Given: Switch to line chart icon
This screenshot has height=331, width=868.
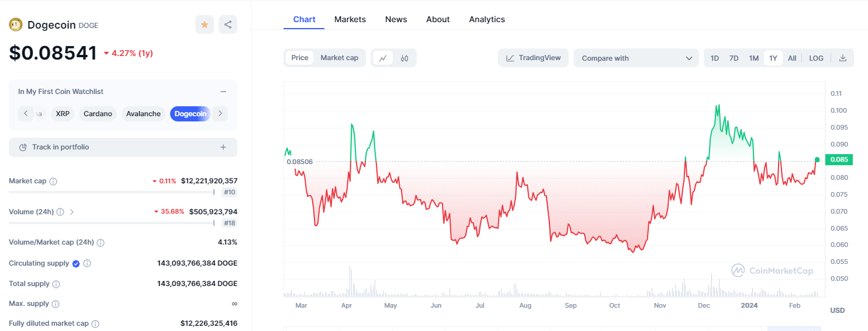Looking at the screenshot, I should 383,58.
